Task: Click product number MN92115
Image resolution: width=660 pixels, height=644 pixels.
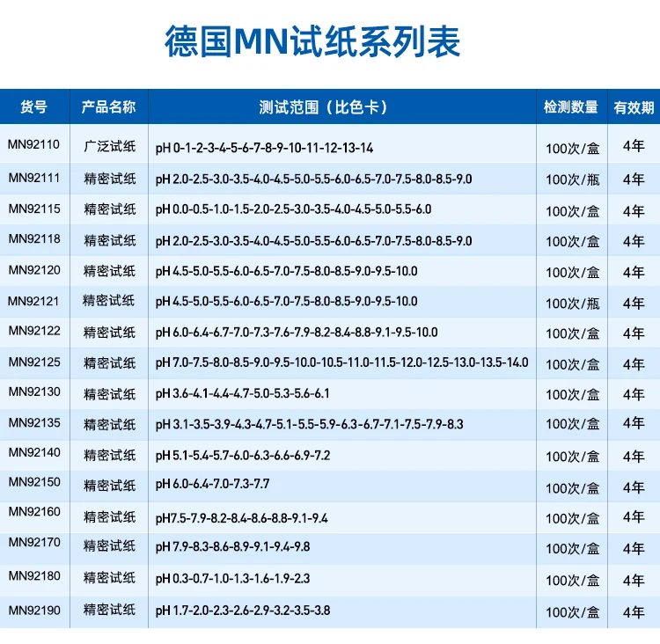Action: pos(34,209)
